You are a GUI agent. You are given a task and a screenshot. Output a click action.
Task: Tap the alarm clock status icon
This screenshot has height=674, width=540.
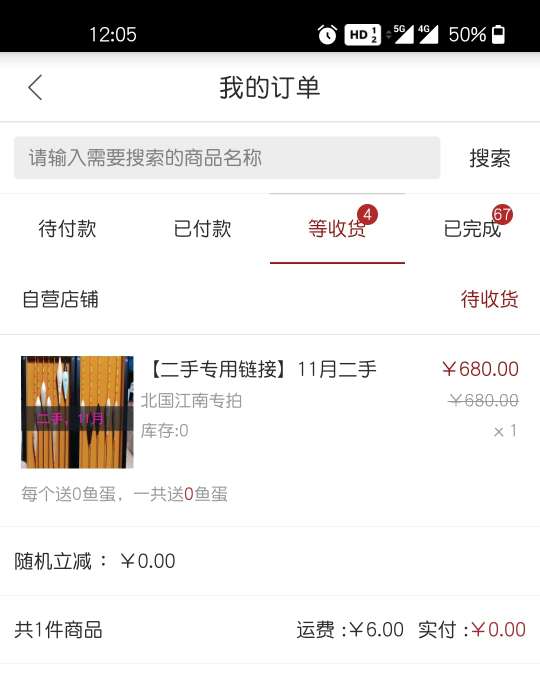(x=327, y=34)
